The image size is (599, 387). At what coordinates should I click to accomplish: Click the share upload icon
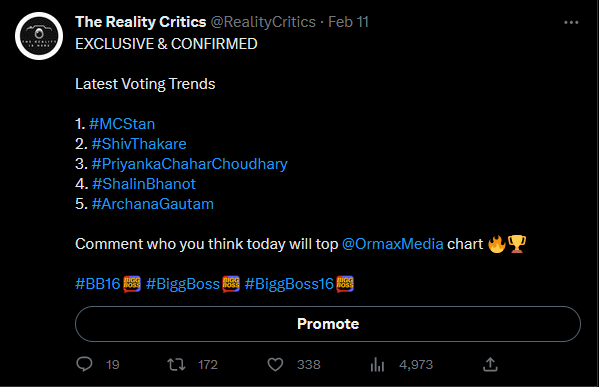pyautogui.click(x=490, y=364)
